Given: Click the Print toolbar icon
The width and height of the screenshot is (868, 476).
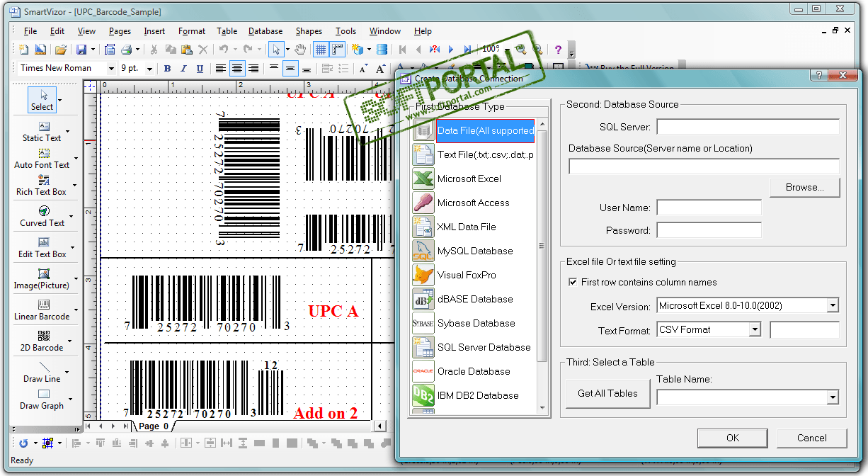Looking at the screenshot, I should (x=126, y=50).
